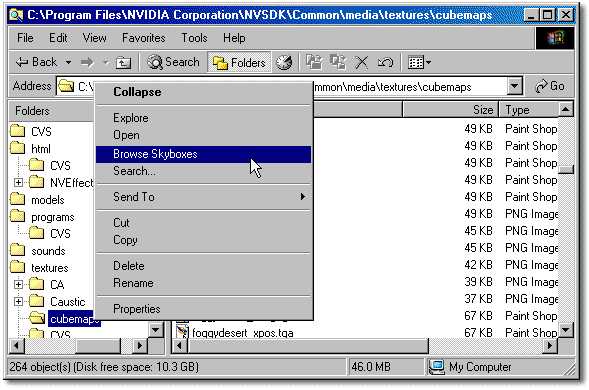This screenshot has height=390, width=589.
Task: Toggle the Folders pane button
Action: pyautogui.click(x=239, y=62)
